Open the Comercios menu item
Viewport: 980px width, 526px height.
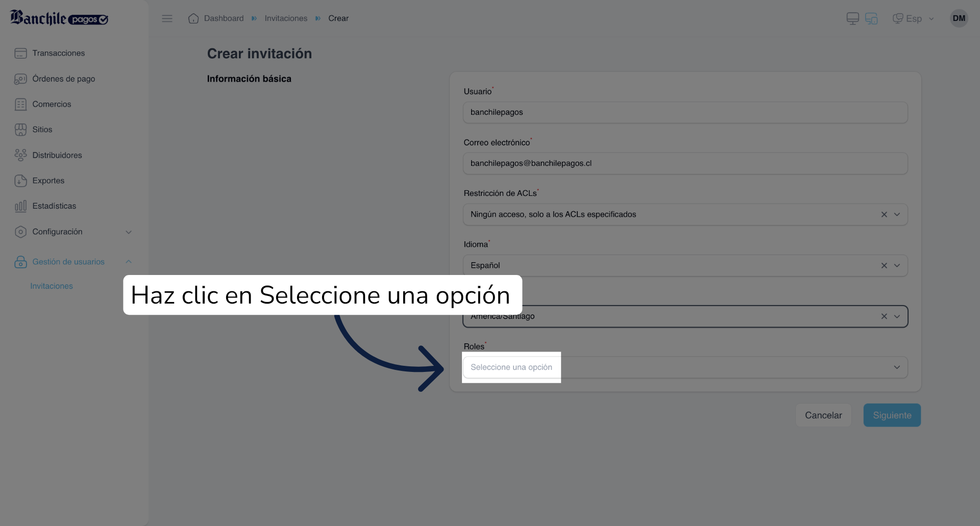pos(52,104)
